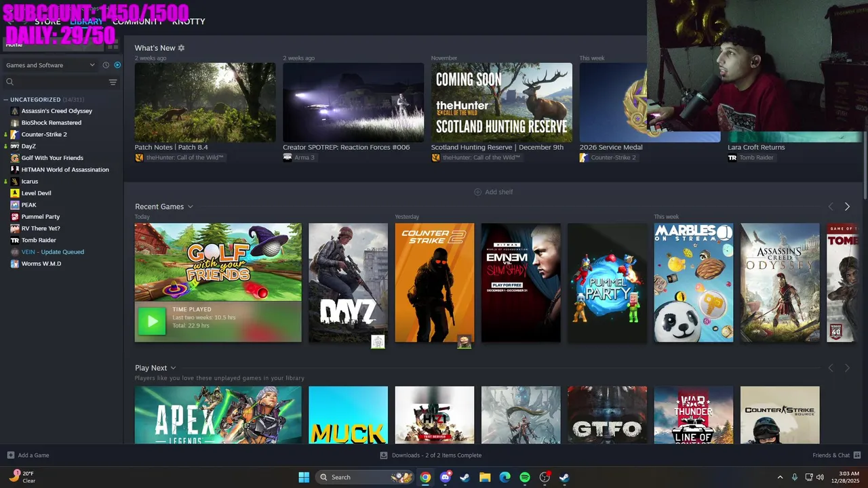Go to the STORE tab
The height and width of the screenshot is (488, 868).
[47, 22]
